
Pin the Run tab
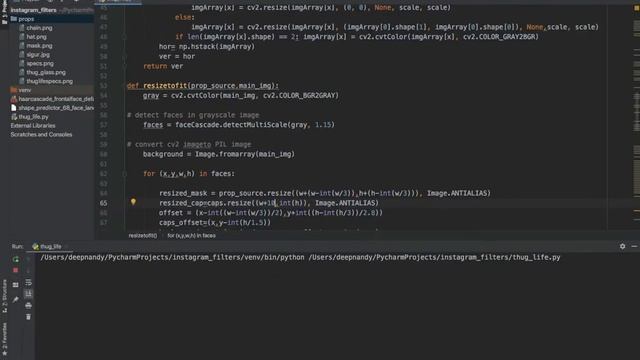[16, 300]
